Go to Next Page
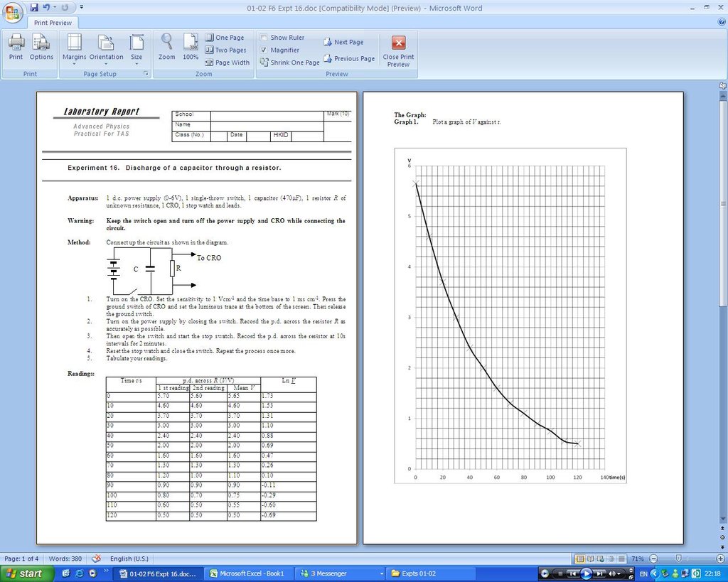The height and width of the screenshot is (582, 728). pos(343,43)
